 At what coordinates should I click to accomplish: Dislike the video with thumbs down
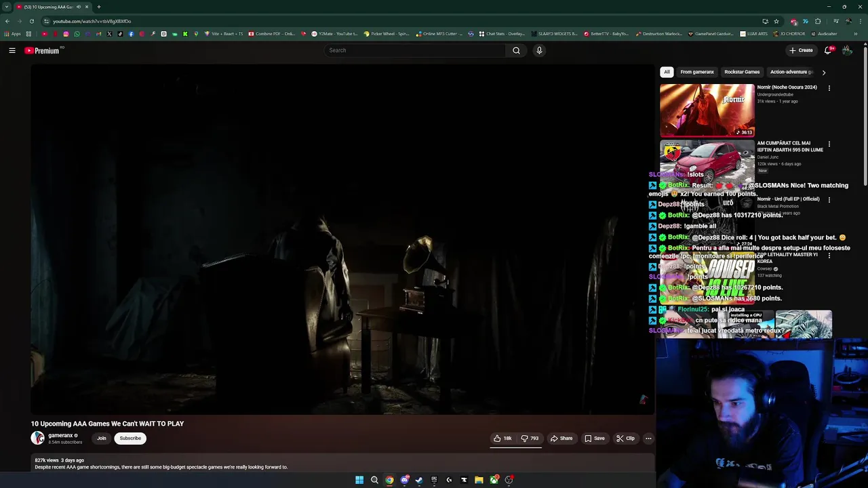click(530, 439)
